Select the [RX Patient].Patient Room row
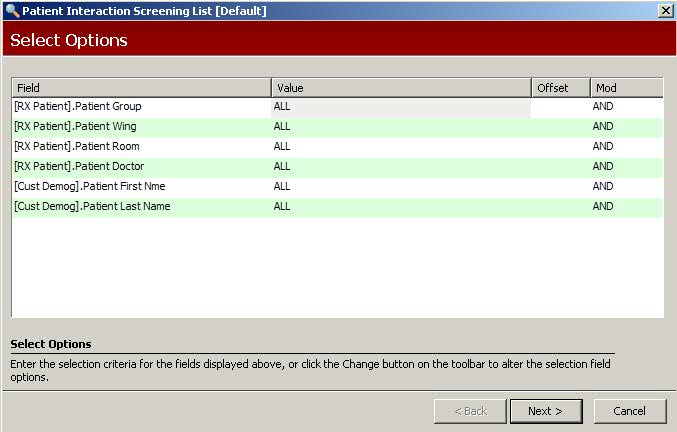677x432 pixels. point(337,146)
